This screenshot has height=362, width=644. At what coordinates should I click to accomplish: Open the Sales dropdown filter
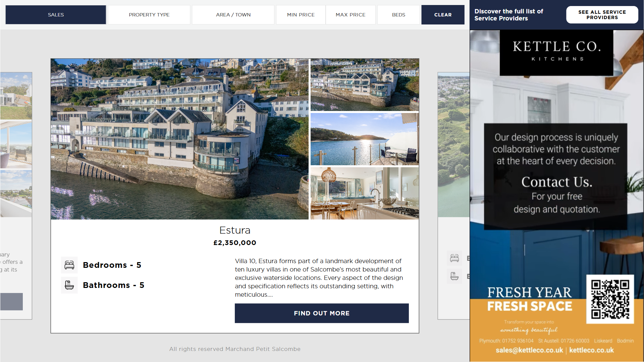click(x=56, y=15)
